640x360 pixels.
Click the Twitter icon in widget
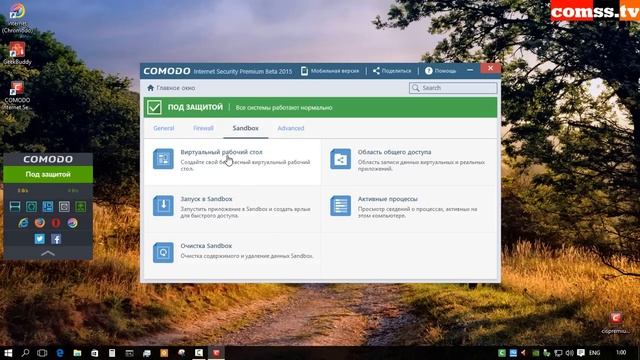tap(40, 239)
